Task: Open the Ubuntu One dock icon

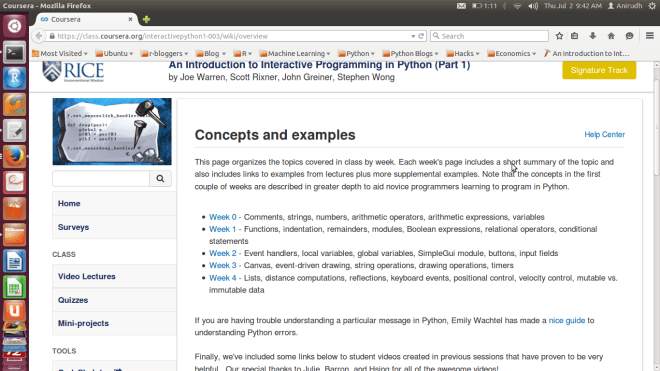Action: pos(14,312)
